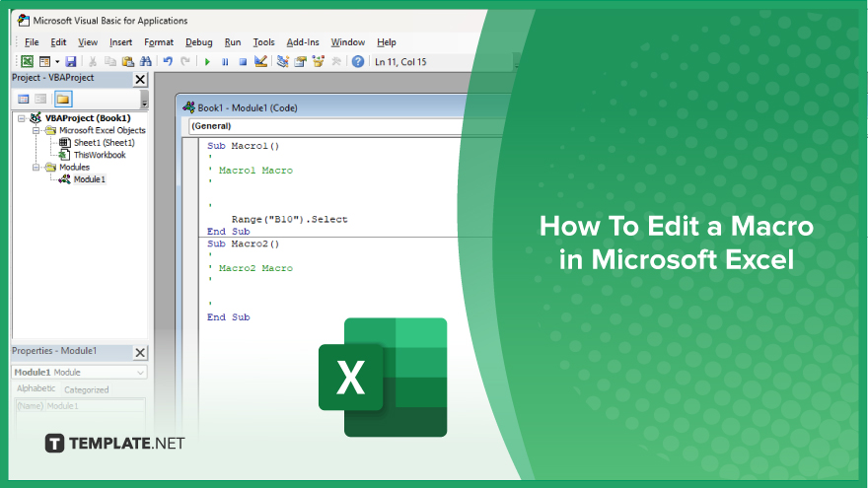This screenshot has width=868, height=488.
Task: Open Module1 Module properties dropdown
Action: coord(79,373)
